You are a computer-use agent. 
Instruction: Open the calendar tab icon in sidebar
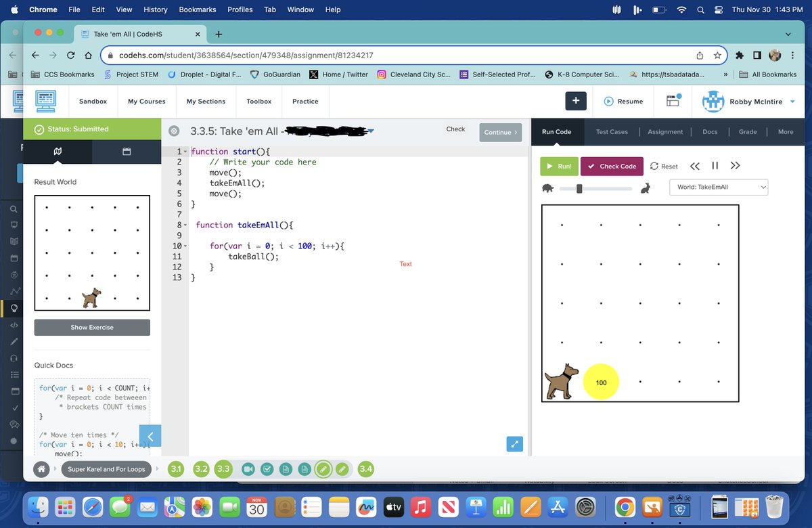(x=127, y=152)
